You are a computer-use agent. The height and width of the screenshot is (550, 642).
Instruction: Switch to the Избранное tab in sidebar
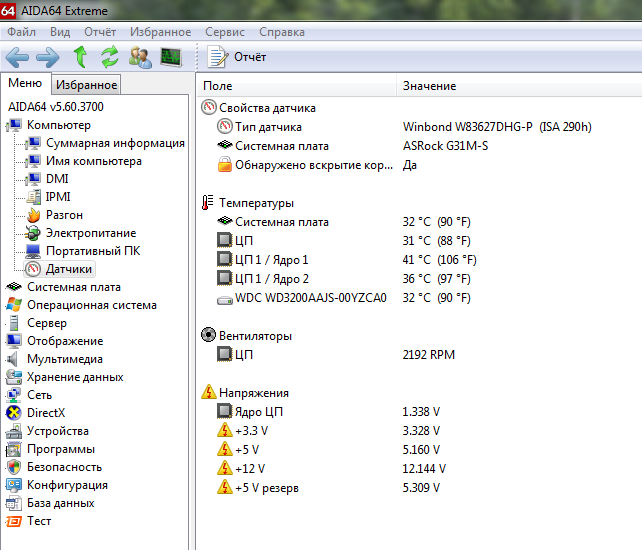click(x=86, y=85)
